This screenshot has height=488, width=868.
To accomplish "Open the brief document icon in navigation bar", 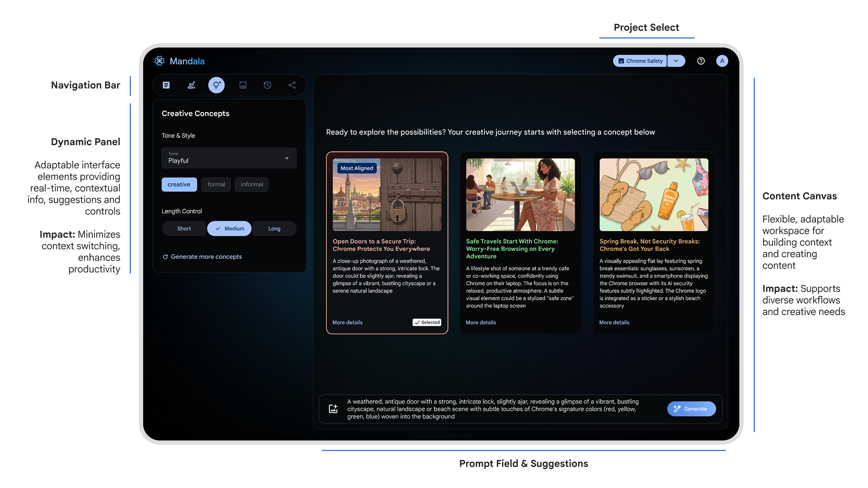I will click(166, 85).
